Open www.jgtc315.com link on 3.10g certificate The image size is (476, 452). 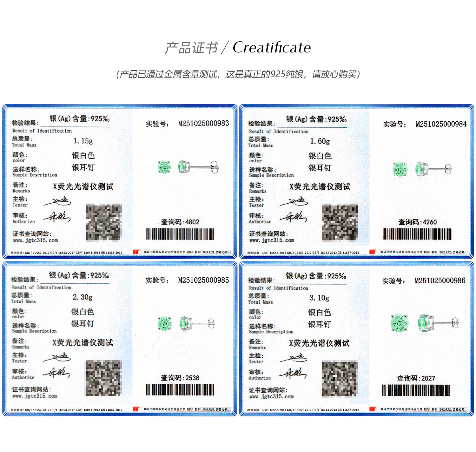[271, 397]
